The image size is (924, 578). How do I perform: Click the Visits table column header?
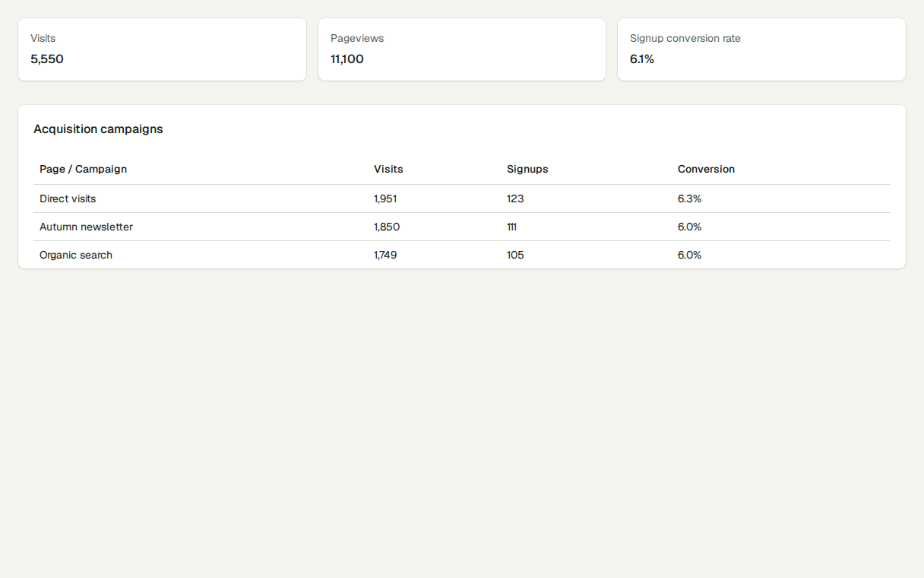[x=388, y=169]
